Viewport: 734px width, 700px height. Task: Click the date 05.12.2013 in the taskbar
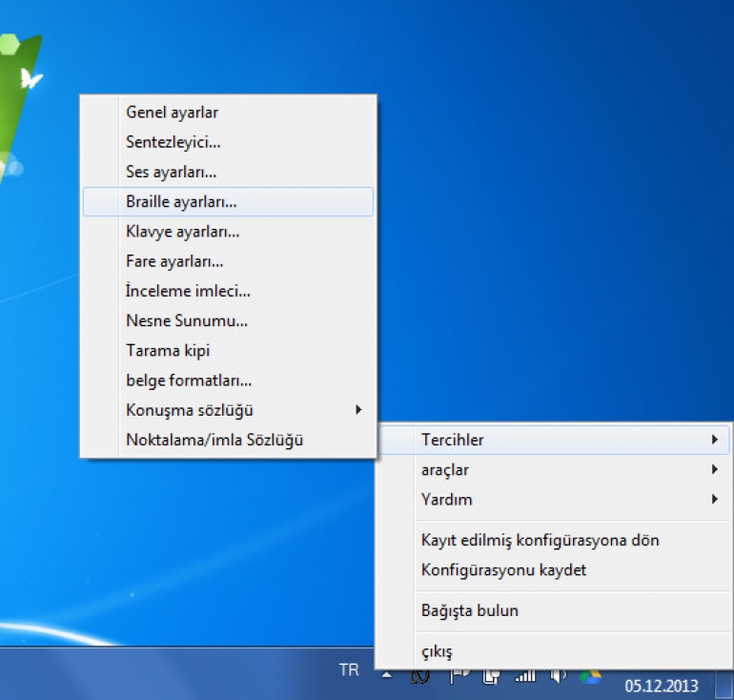pyautogui.click(x=662, y=686)
